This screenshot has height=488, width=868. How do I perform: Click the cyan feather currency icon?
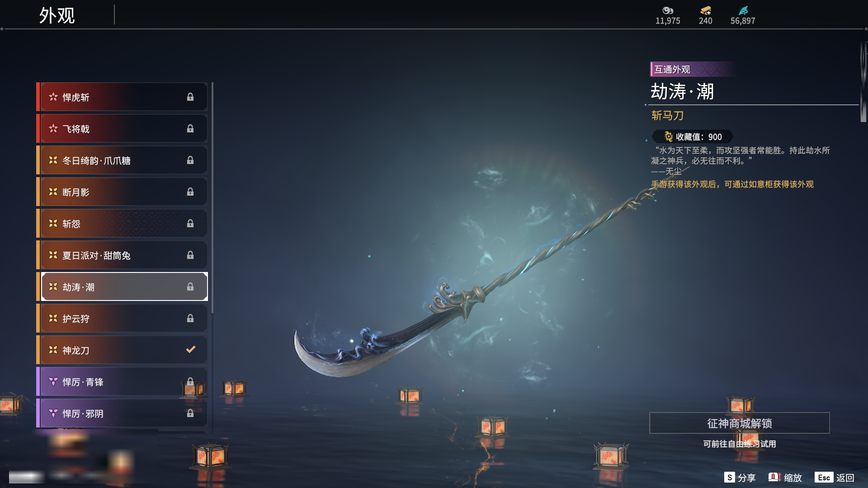click(x=743, y=10)
